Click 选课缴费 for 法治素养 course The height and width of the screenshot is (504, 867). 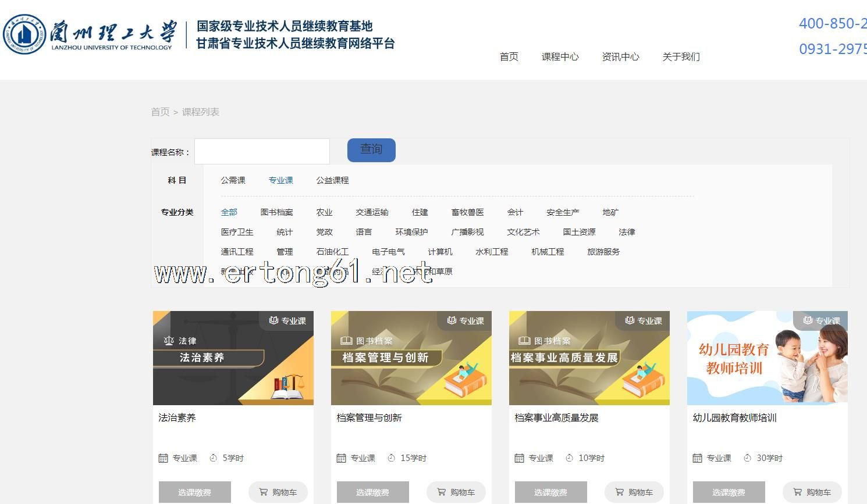point(194,492)
